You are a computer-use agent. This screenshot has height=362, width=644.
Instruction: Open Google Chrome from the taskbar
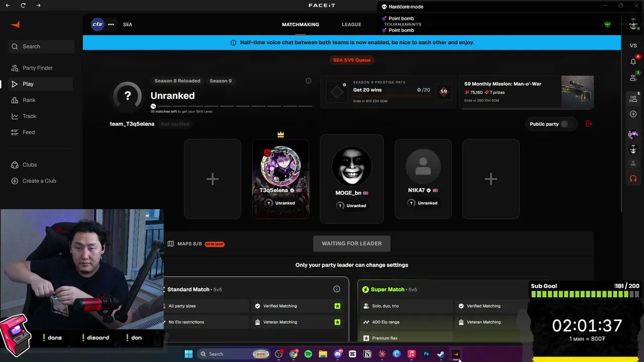point(293,354)
